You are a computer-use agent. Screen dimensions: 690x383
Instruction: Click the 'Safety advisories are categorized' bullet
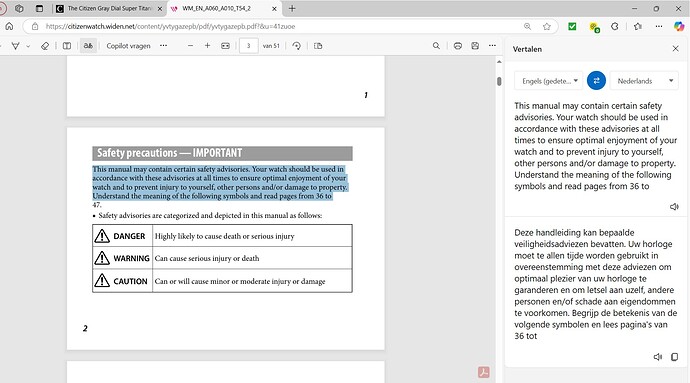210,215
